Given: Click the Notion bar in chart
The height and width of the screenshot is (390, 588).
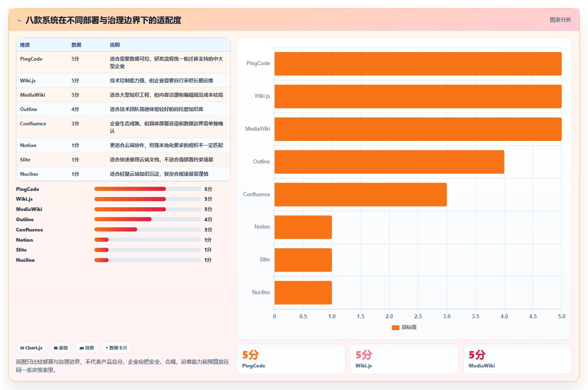Looking at the screenshot, I should pos(303,227).
